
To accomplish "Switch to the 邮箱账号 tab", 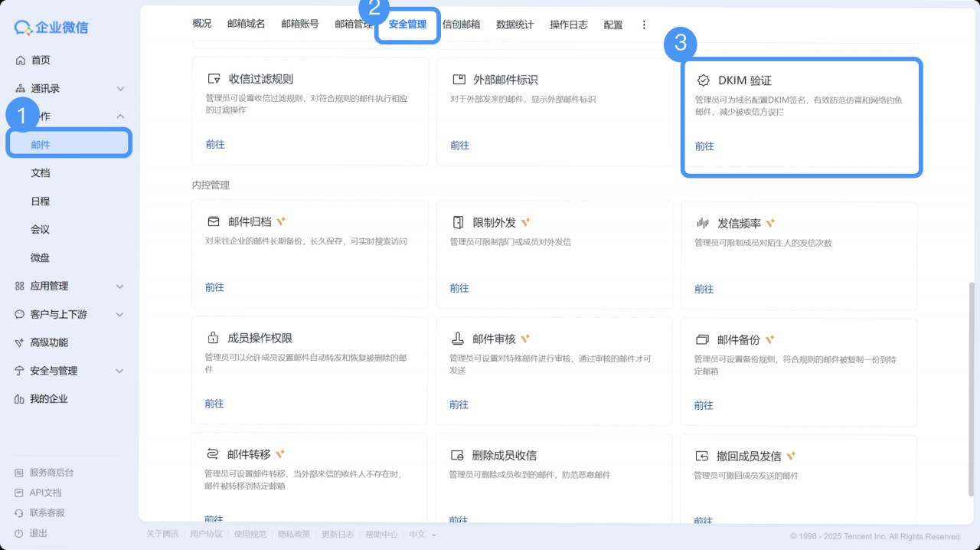I will [300, 25].
